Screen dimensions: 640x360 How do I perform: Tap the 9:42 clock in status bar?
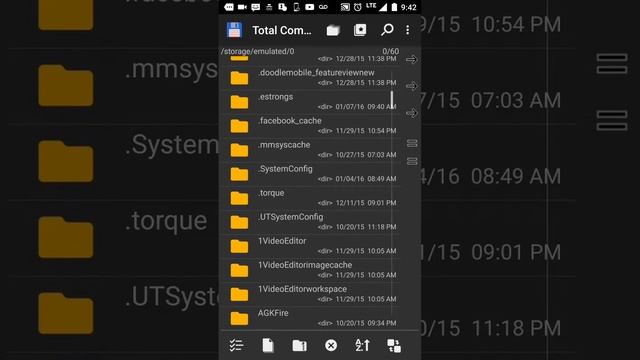coord(409,7)
